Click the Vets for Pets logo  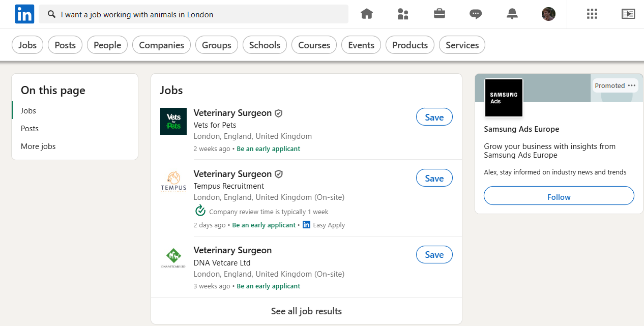173,121
